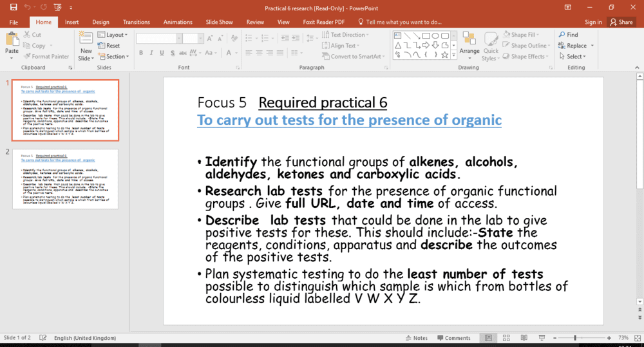The height and width of the screenshot is (347, 644).
Task: Open the Select dropdown in Editing group
Action: (x=575, y=57)
